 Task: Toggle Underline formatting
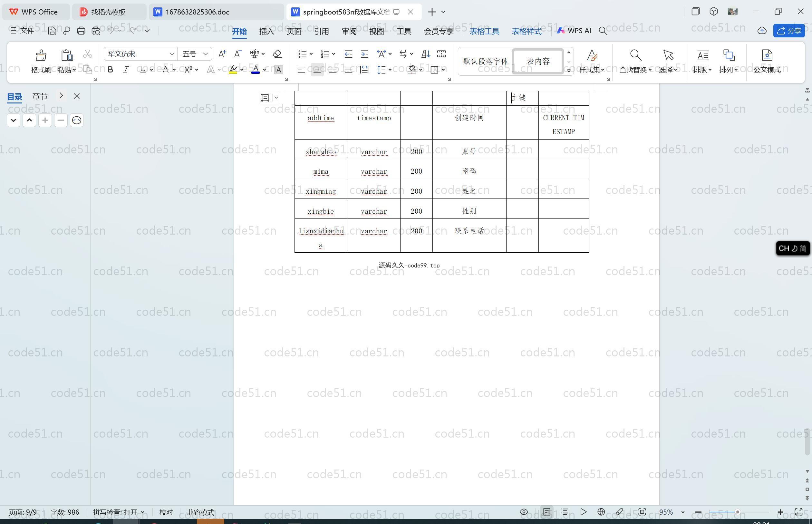(x=143, y=69)
